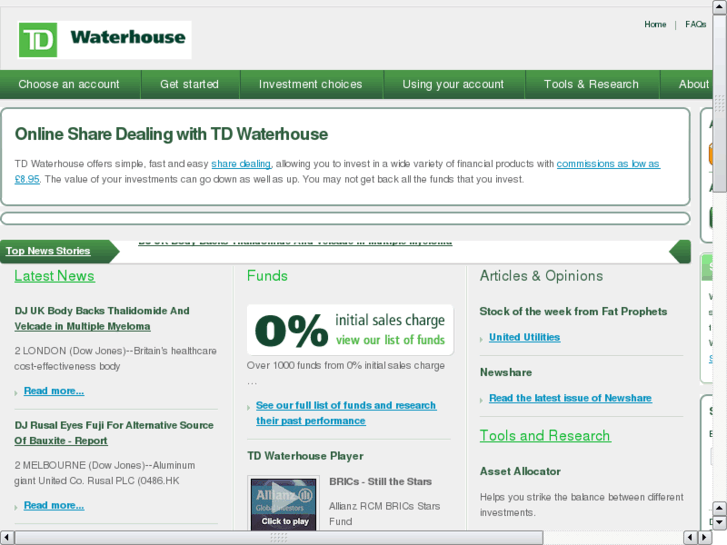Click the horizontal scrollbar thumb

point(279,538)
